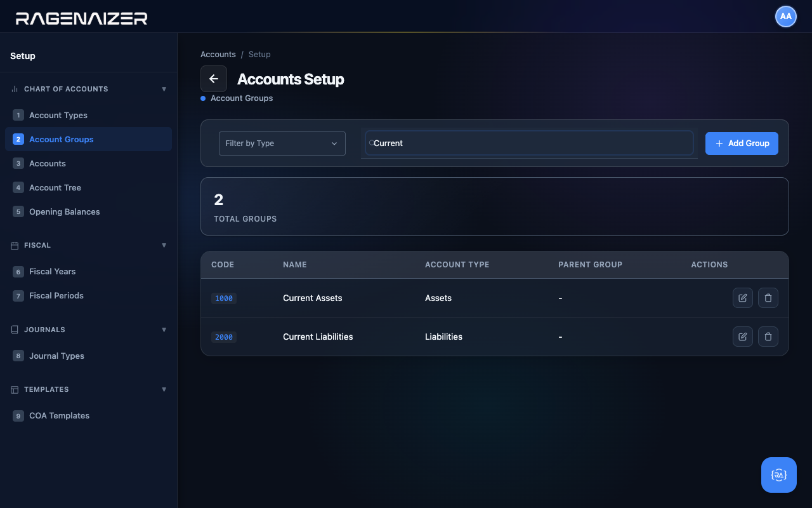Open Fiscal Periods

tap(88, 295)
